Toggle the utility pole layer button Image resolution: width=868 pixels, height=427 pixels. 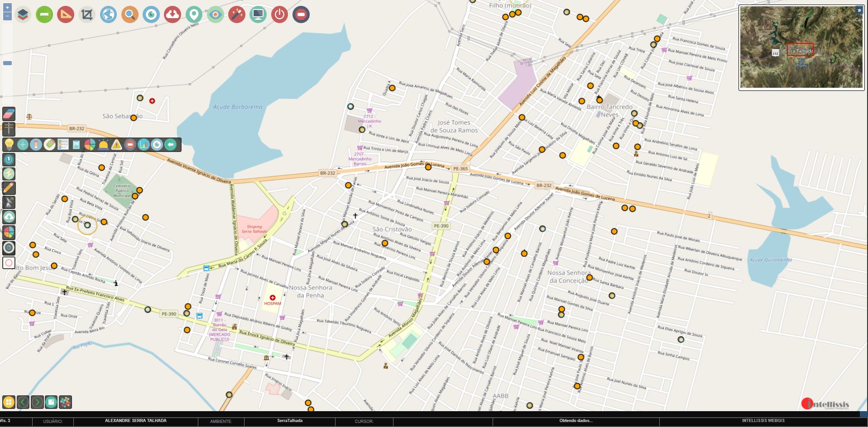(x=9, y=129)
